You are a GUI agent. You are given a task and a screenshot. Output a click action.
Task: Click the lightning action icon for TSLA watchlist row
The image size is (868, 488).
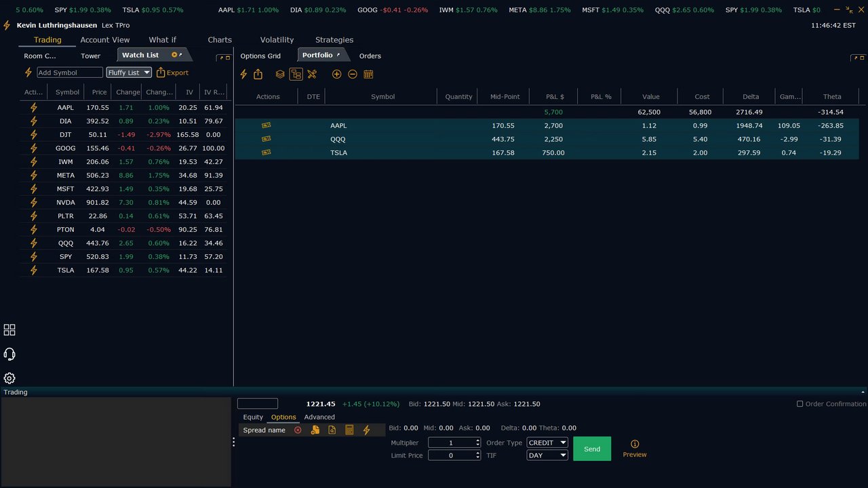click(34, 270)
